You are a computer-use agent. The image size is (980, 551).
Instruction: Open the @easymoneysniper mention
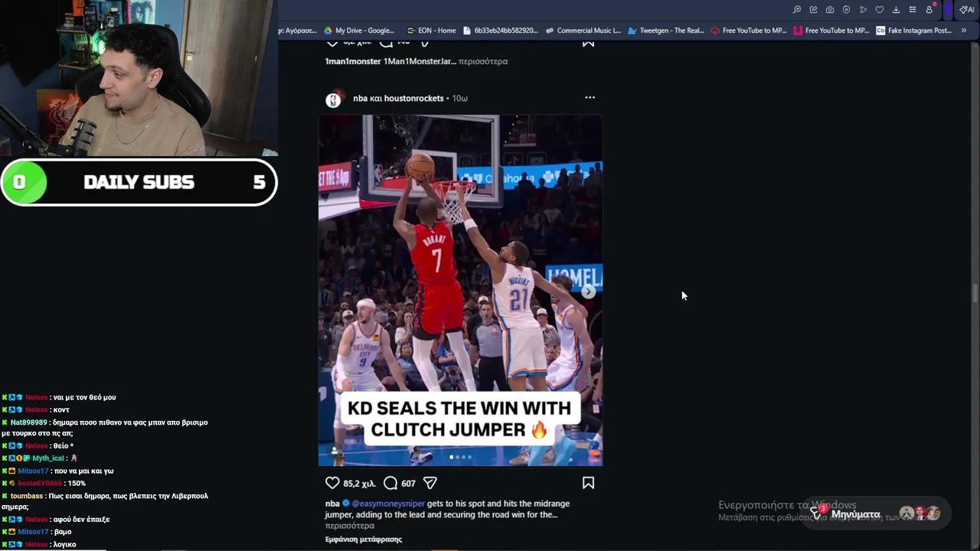[x=388, y=504]
